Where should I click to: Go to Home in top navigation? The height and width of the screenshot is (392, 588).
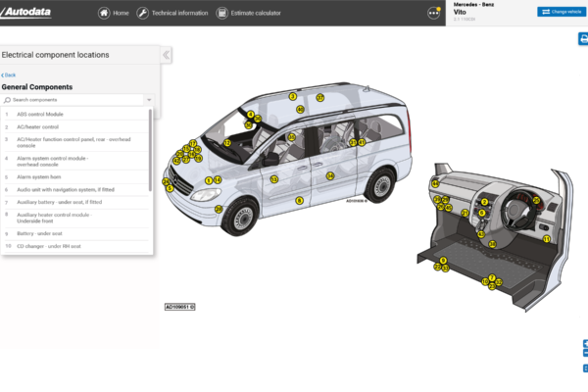pos(114,14)
